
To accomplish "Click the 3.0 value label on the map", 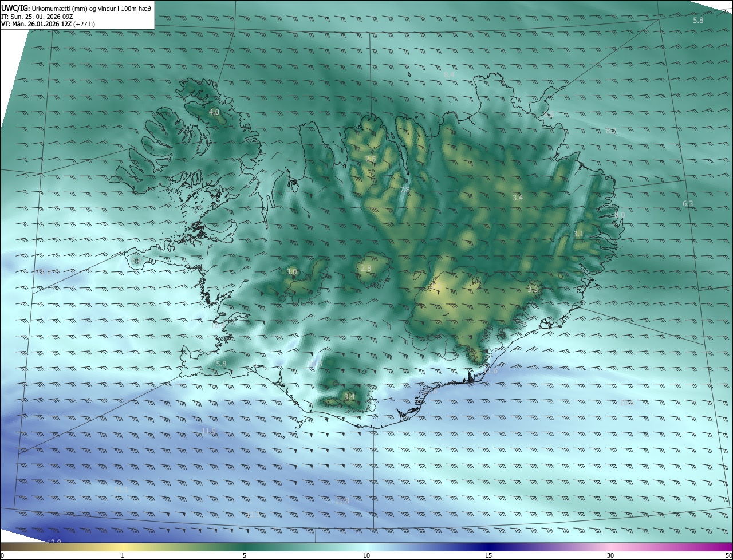I will click(291, 271).
